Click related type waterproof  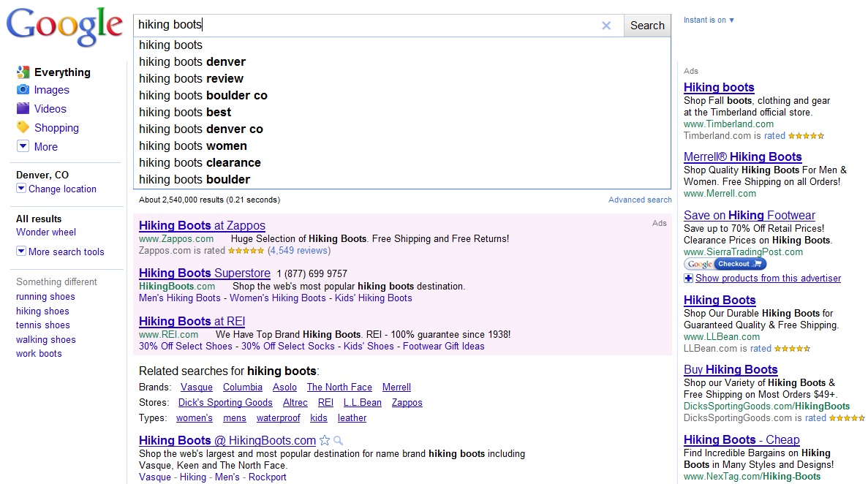279,418
